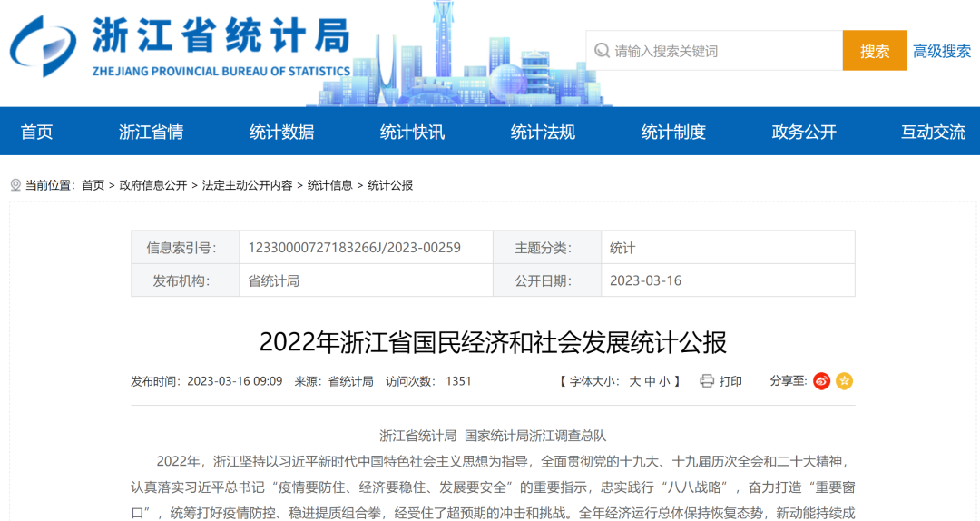Open 高级搜索 advanced search link
980x521 pixels.
[x=942, y=52]
